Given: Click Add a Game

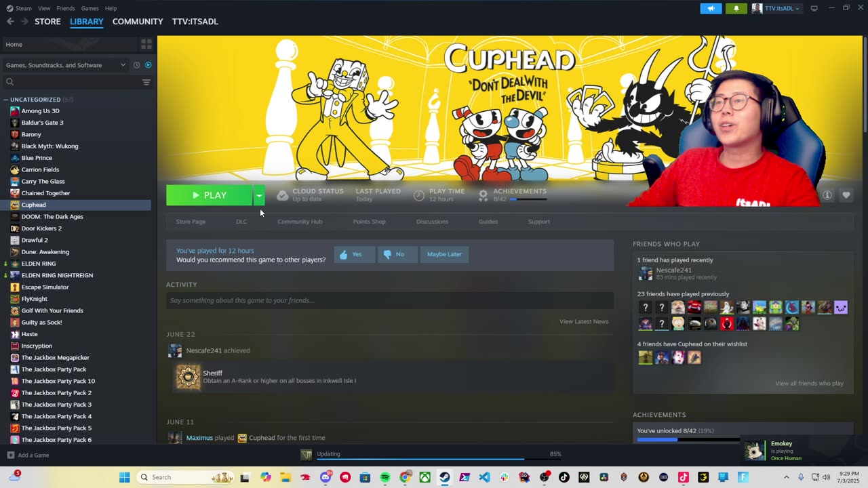Looking at the screenshot, I should (x=28, y=455).
